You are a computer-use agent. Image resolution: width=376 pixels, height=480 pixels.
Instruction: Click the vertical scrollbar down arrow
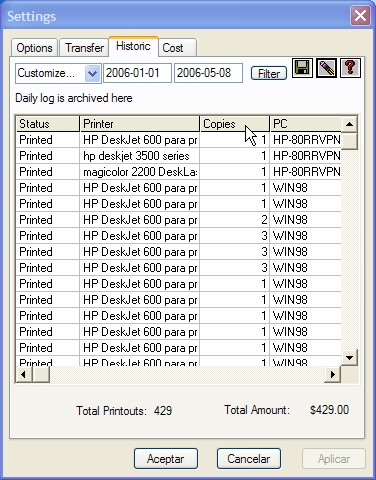(349, 358)
